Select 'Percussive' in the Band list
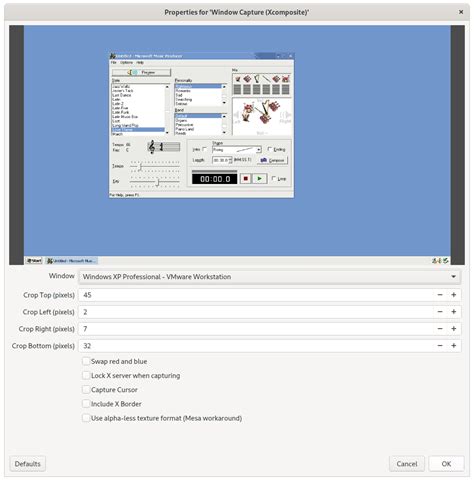 coord(184,125)
